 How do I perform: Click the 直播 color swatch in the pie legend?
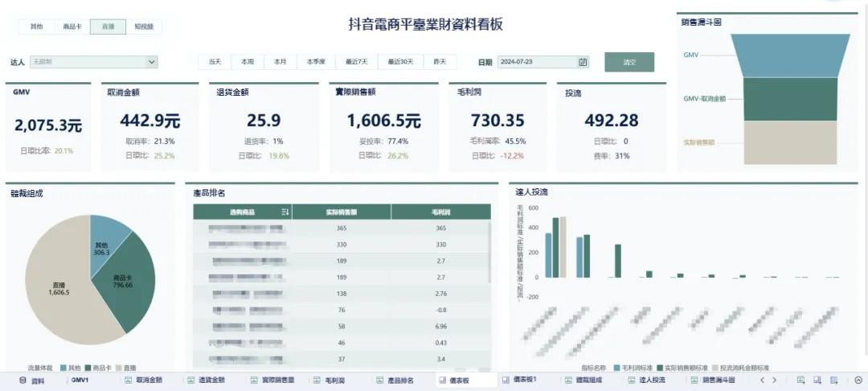(120, 368)
